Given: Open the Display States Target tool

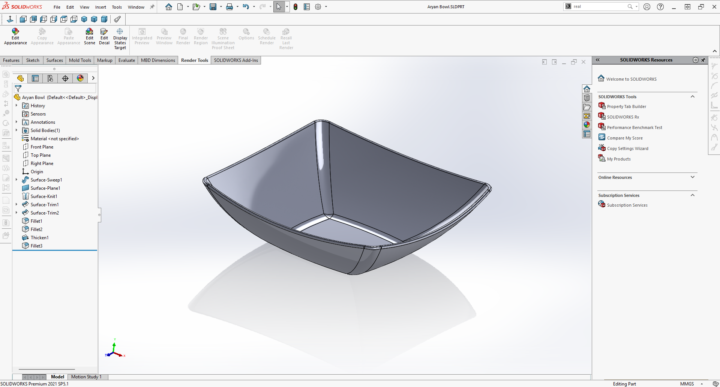Looking at the screenshot, I should [x=120, y=39].
